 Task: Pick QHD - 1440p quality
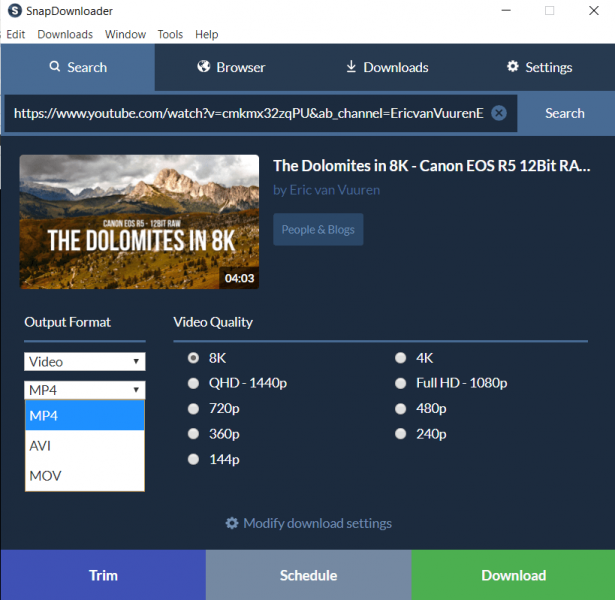click(193, 383)
